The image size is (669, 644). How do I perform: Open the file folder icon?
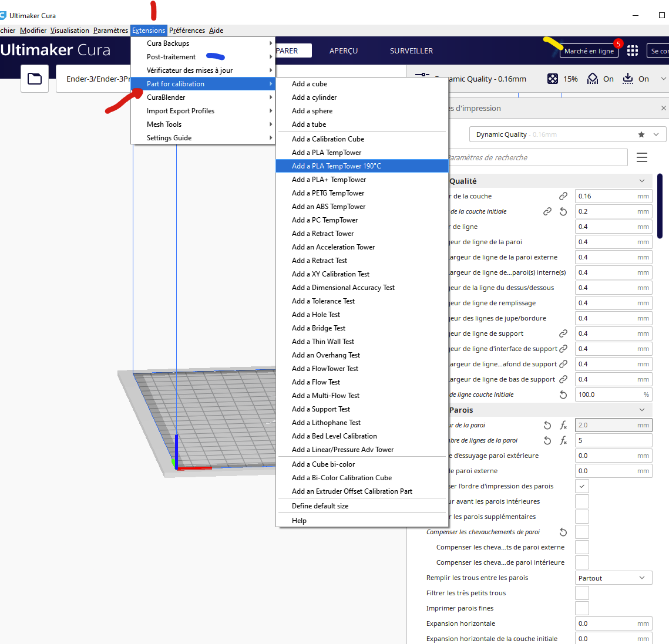[x=35, y=79]
